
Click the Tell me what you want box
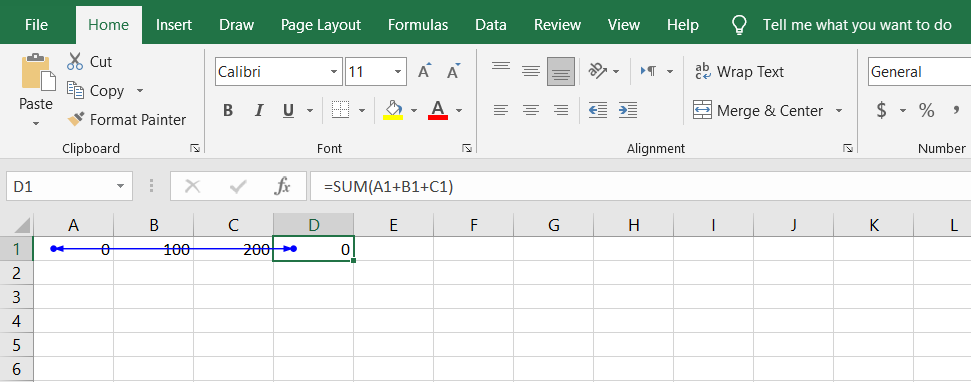(857, 25)
